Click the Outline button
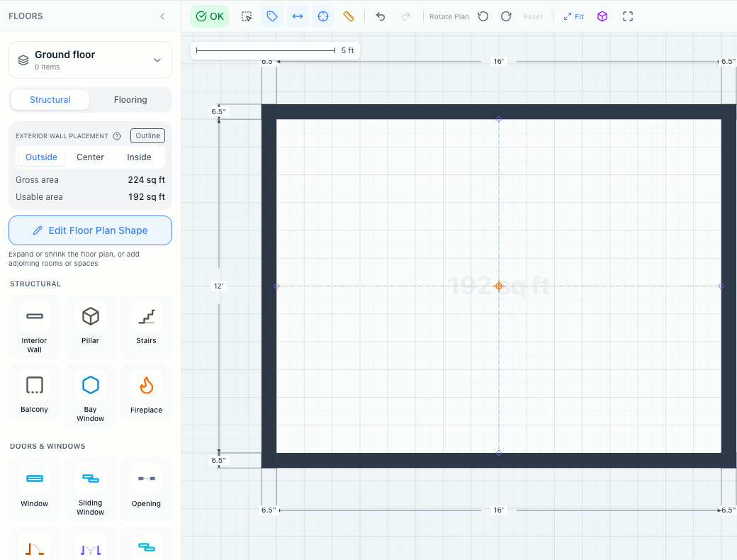Screen dimensions: 737x560 pyautogui.click(x=147, y=136)
